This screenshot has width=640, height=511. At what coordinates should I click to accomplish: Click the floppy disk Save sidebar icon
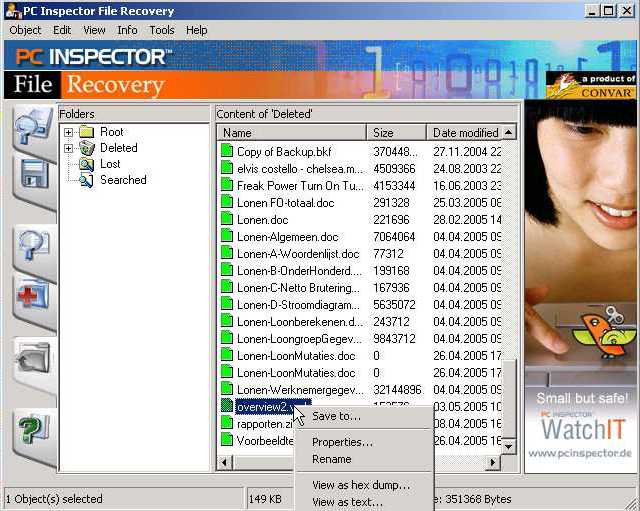pyautogui.click(x=34, y=173)
